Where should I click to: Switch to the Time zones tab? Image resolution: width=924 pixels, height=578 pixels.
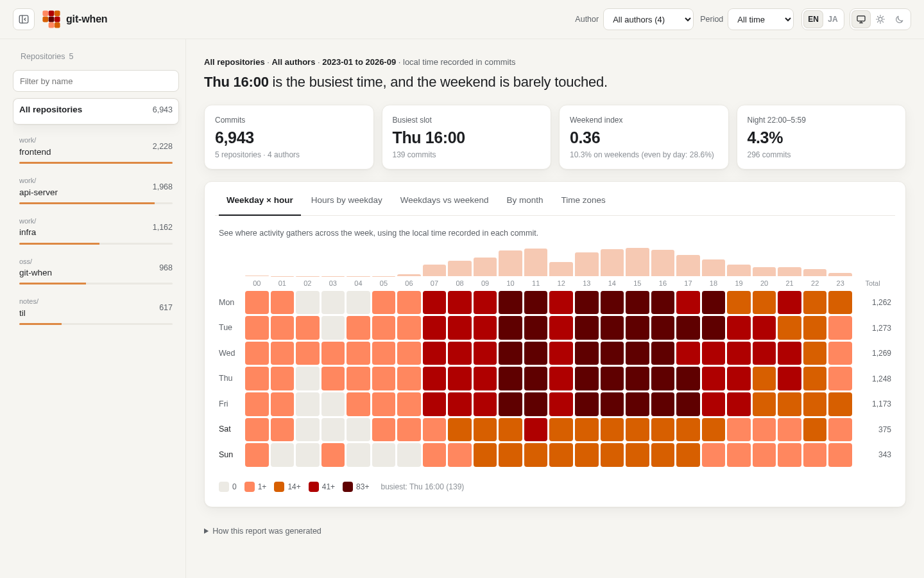click(x=583, y=200)
